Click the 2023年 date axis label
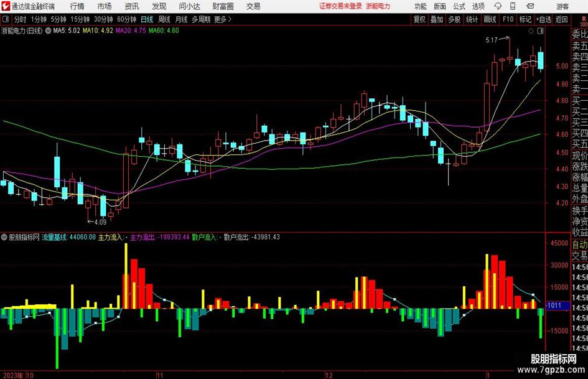 (x=12, y=375)
